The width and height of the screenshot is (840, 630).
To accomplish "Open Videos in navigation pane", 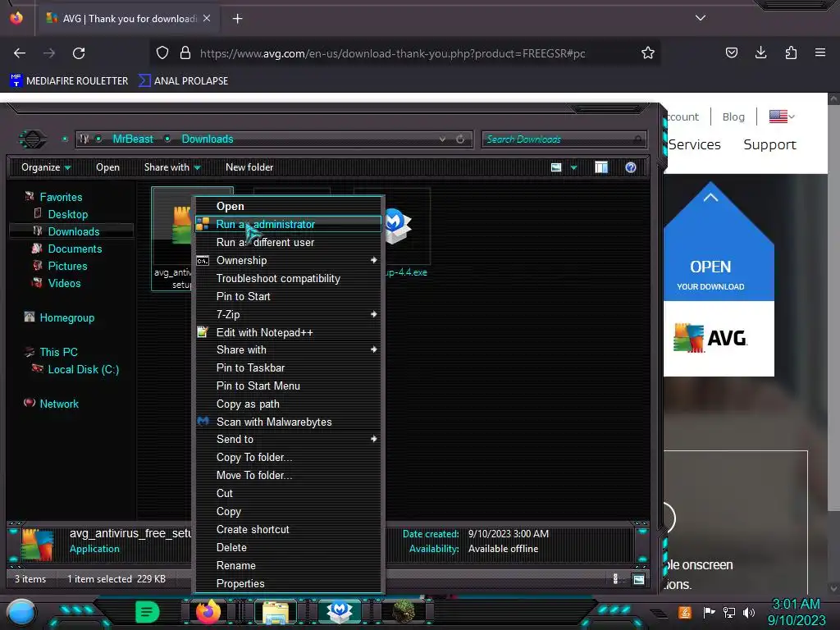I will (64, 283).
